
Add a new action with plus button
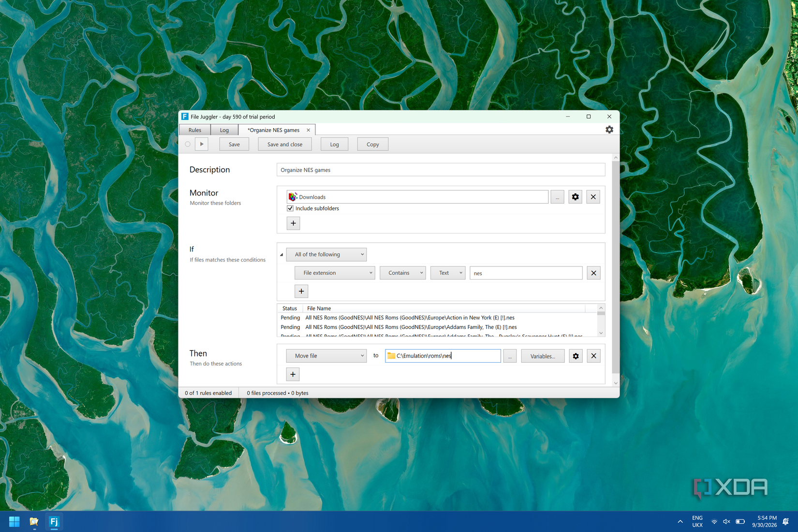pos(293,374)
